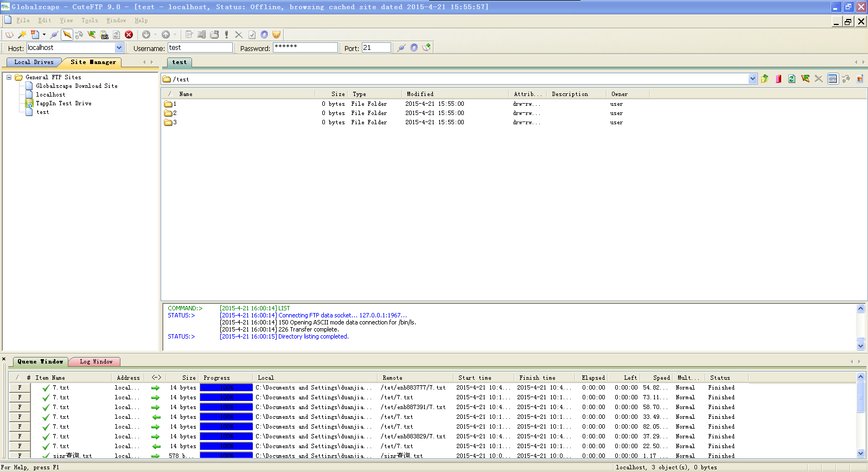Click the red bookmark icon in remote toolbar
Viewport: 868px width, 472px height.
tap(778, 79)
